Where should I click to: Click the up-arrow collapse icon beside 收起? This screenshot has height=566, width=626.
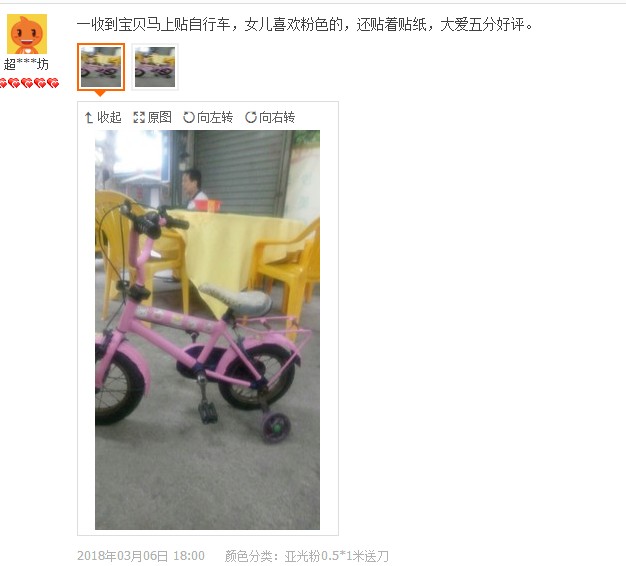click(89, 118)
